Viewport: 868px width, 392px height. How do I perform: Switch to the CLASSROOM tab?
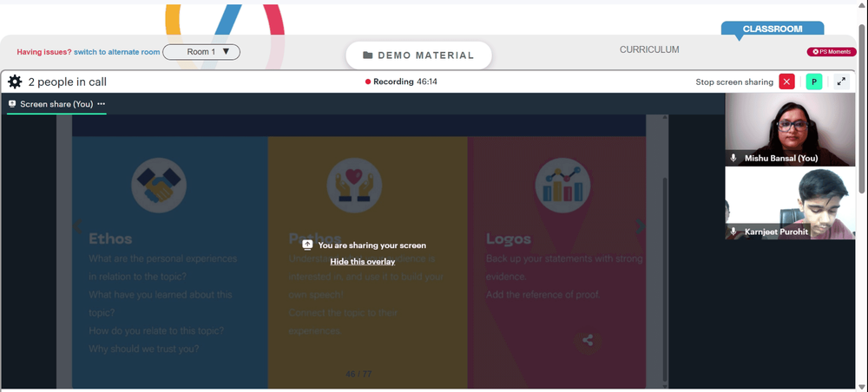773,29
